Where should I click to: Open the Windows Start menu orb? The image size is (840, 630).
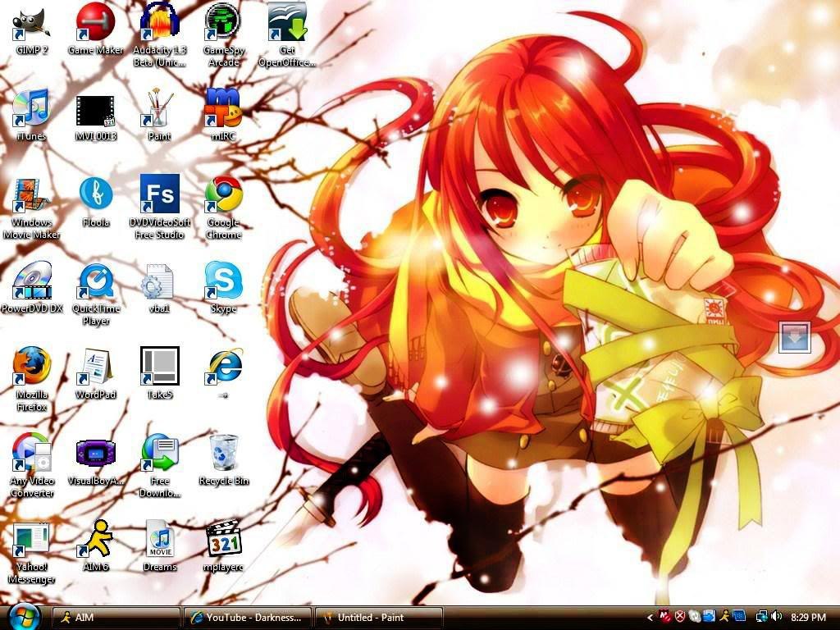coord(23,617)
